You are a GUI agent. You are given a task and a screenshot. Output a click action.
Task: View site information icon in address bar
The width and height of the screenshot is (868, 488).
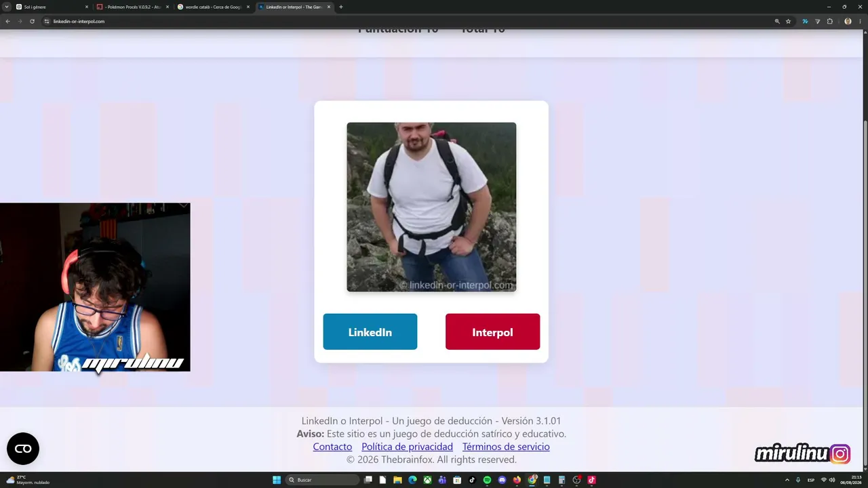[47, 21]
